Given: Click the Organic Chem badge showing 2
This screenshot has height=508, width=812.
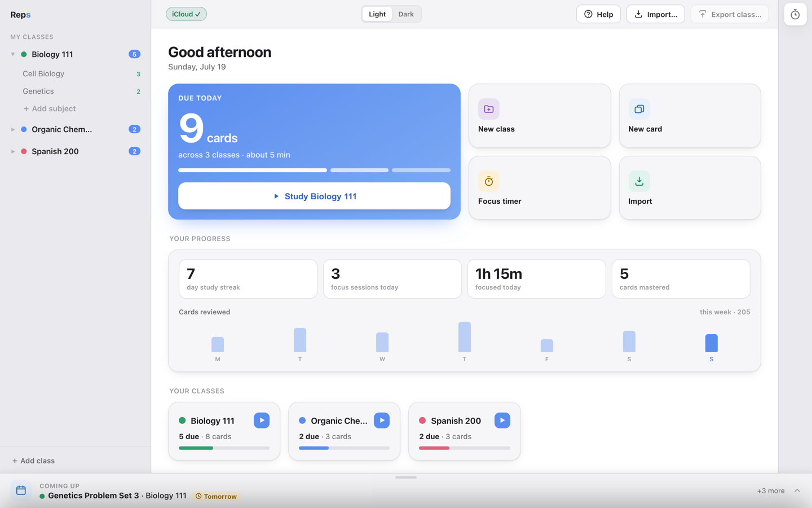Looking at the screenshot, I should (134, 129).
